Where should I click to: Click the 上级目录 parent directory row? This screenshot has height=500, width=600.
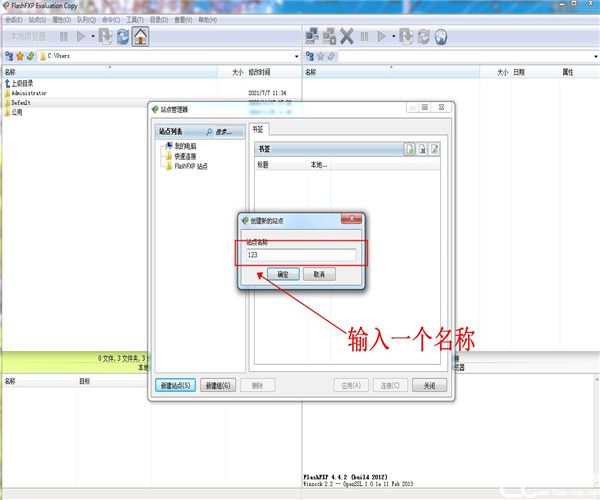22,83
